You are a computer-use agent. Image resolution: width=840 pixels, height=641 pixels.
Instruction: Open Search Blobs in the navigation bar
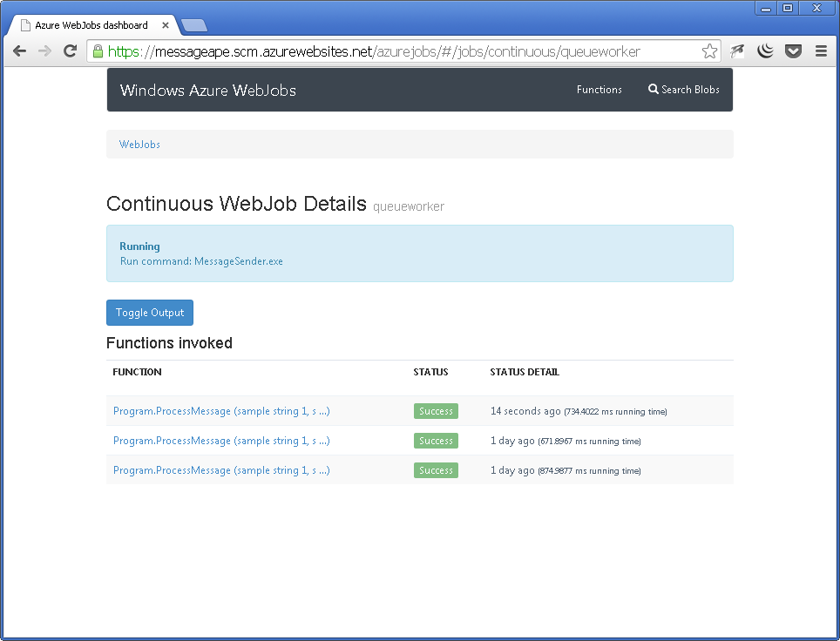683,90
